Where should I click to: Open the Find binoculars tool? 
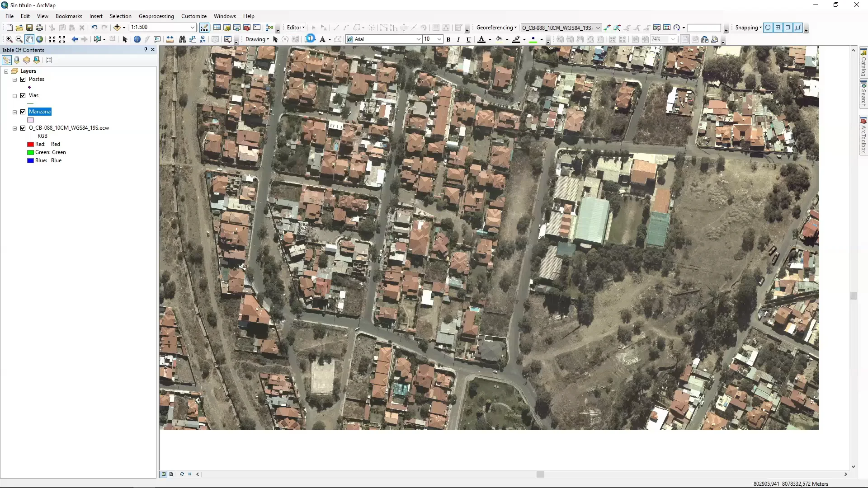182,39
